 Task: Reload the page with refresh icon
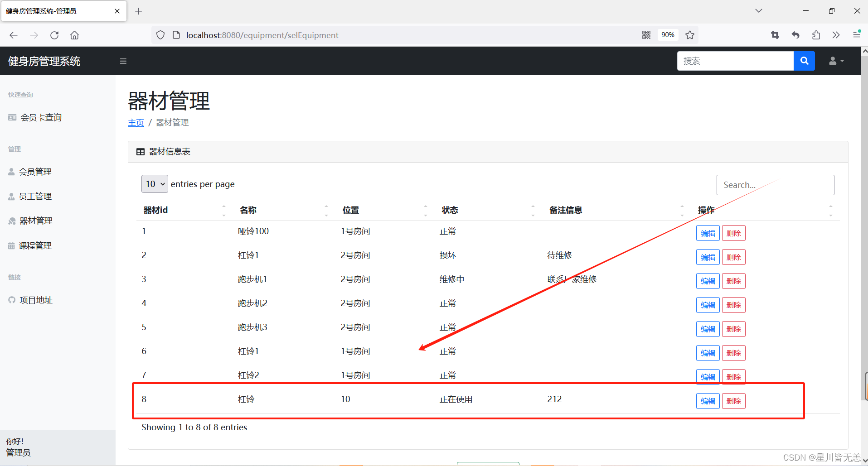pyautogui.click(x=54, y=35)
